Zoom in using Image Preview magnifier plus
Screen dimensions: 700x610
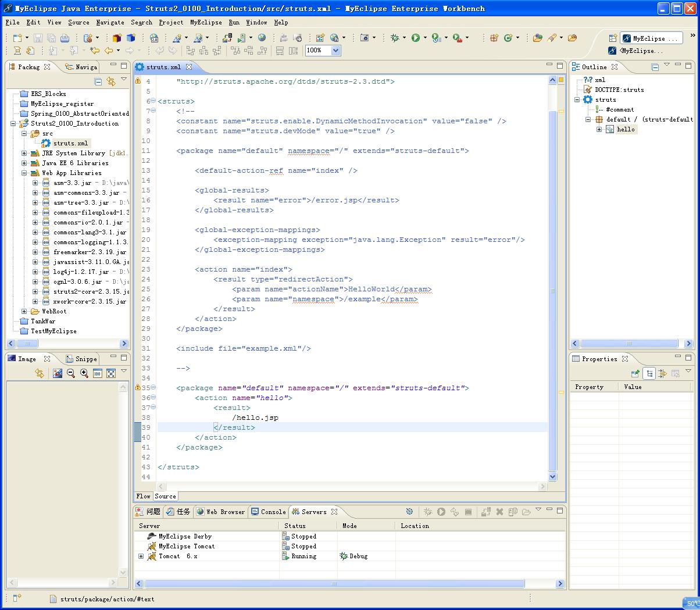[84, 373]
